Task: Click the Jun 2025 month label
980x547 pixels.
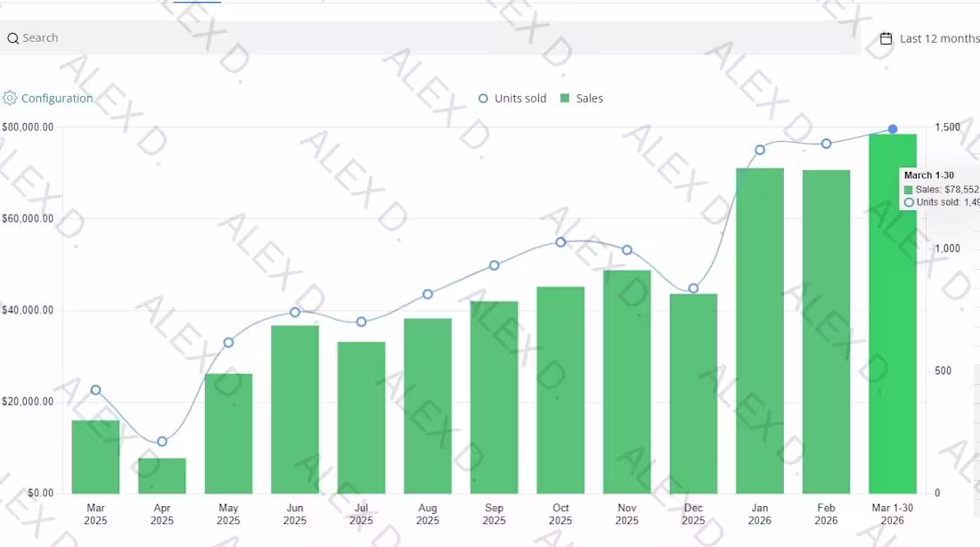Action: (x=295, y=515)
